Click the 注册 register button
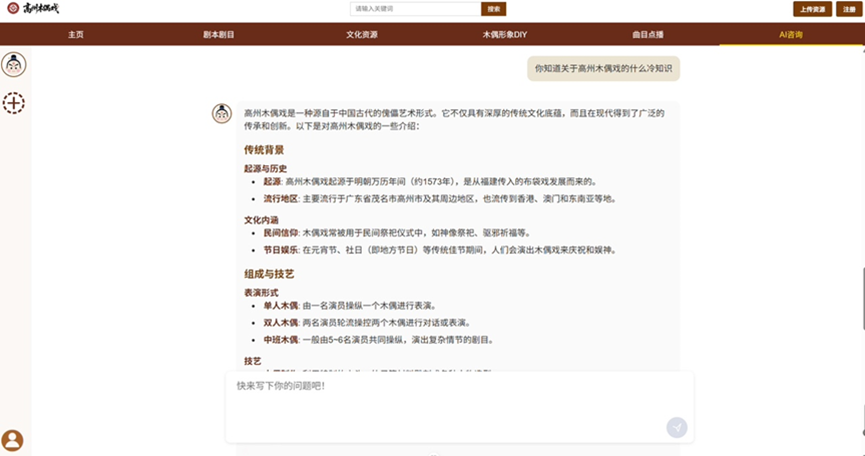The image size is (865, 456). tap(848, 9)
